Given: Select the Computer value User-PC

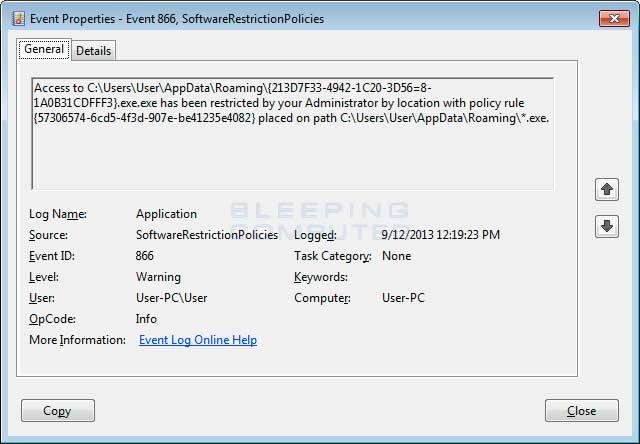Looking at the screenshot, I should [x=403, y=298].
